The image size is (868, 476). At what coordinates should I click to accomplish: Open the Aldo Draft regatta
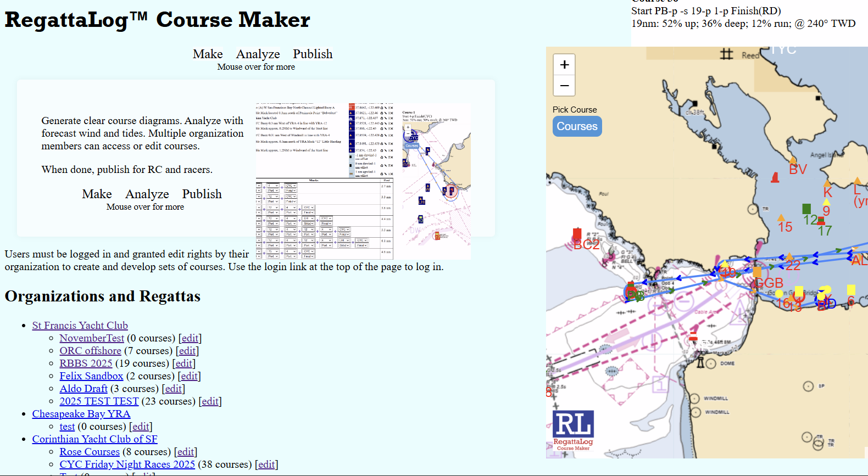(84, 389)
